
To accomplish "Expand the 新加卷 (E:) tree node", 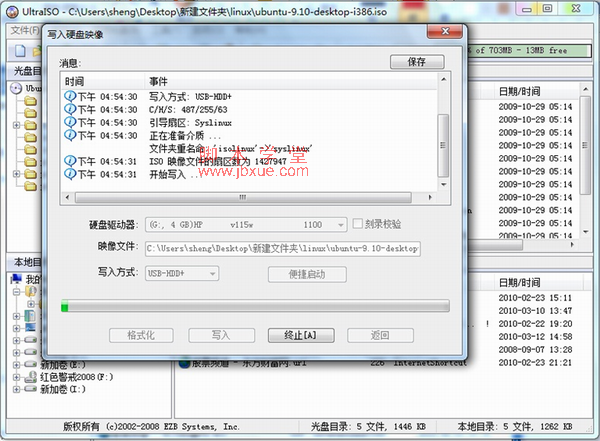I will pyautogui.click(x=16, y=364).
